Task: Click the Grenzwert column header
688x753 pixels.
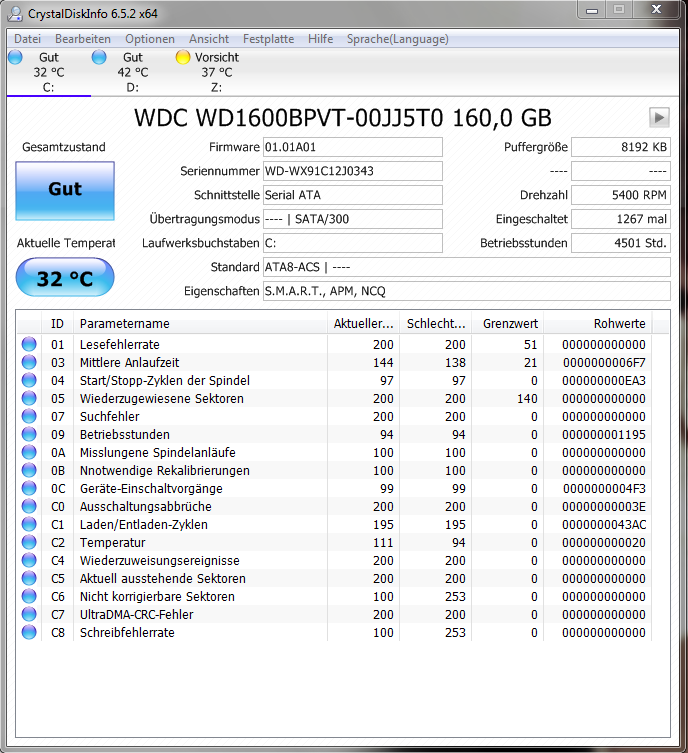Action: (x=507, y=324)
